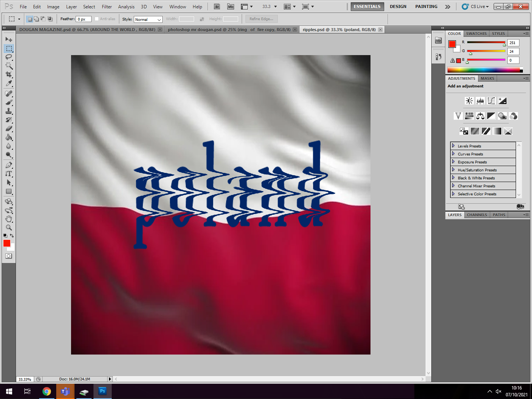Launch Bridge from the application bar
Screen dimensions: 532x399
click(x=217, y=6)
